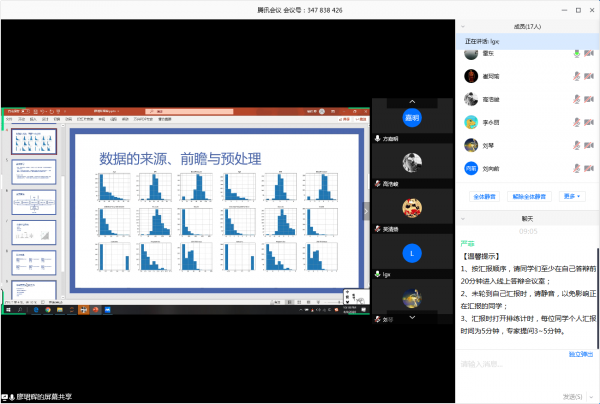Image resolution: width=600 pixels, height=404 pixels.
Task: Click microphone icon of the last listed member
Action: (577, 168)
